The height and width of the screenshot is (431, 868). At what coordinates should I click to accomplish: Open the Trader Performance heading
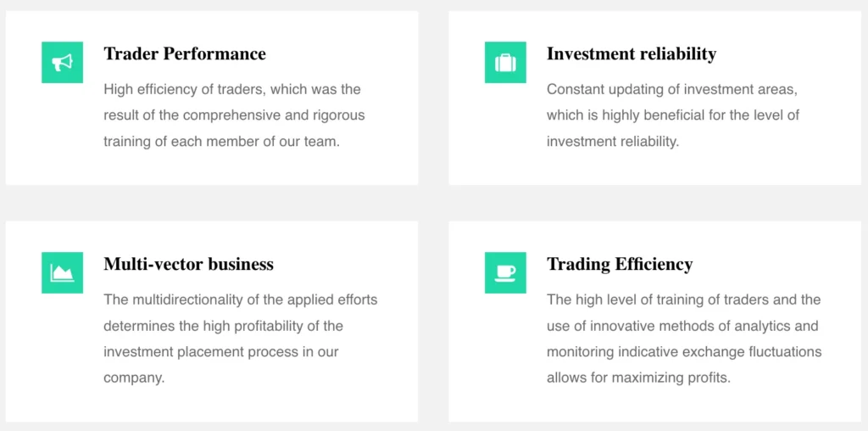coord(185,54)
